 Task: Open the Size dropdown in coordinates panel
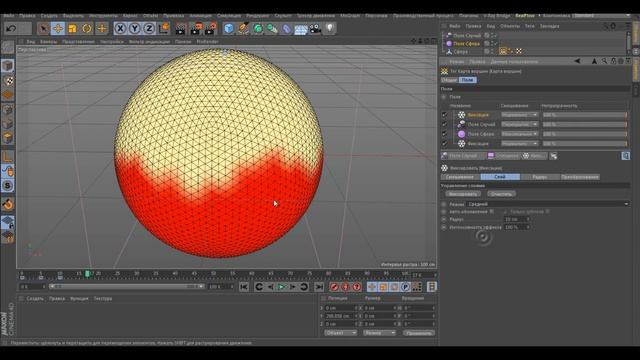coord(379,333)
